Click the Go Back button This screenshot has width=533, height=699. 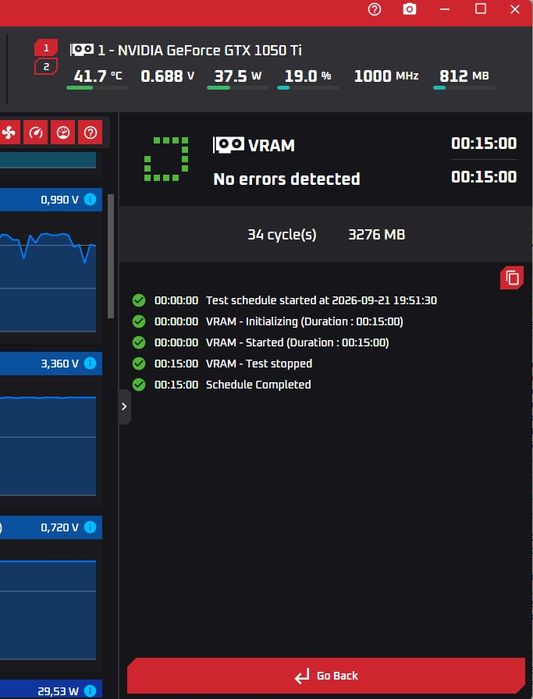coord(326,675)
